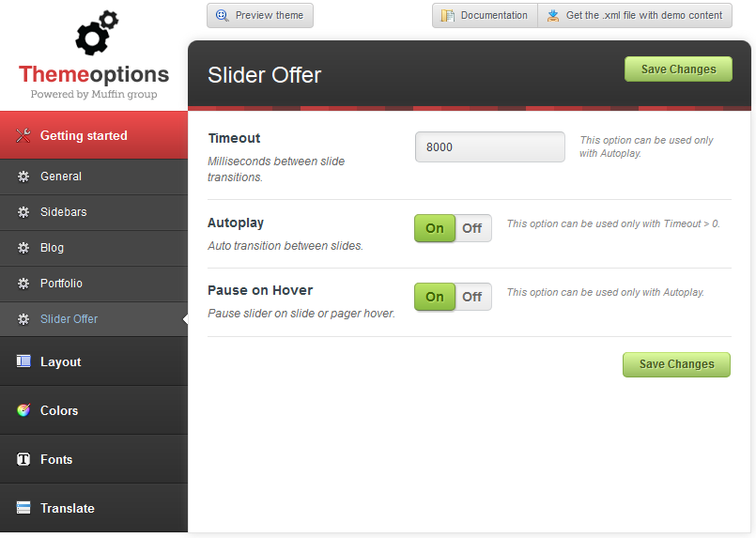Set Pause on Hover to On
Screen dimensions: 756x538
point(435,297)
